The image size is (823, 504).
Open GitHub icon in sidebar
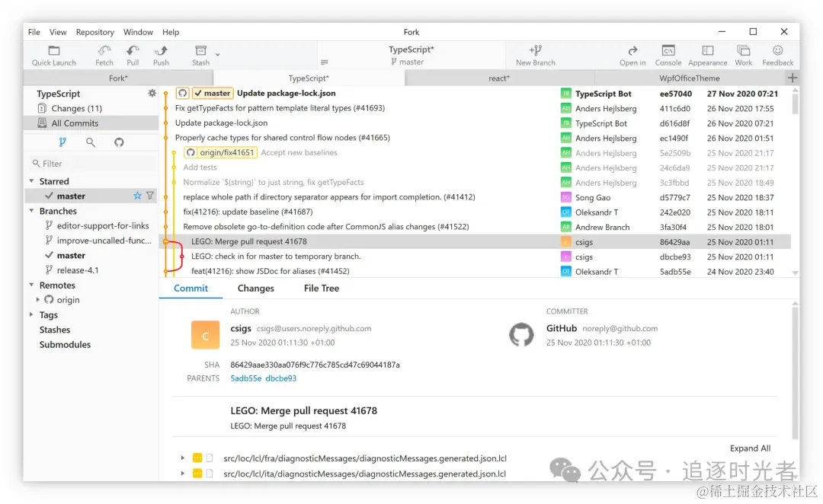[x=119, y=142]
